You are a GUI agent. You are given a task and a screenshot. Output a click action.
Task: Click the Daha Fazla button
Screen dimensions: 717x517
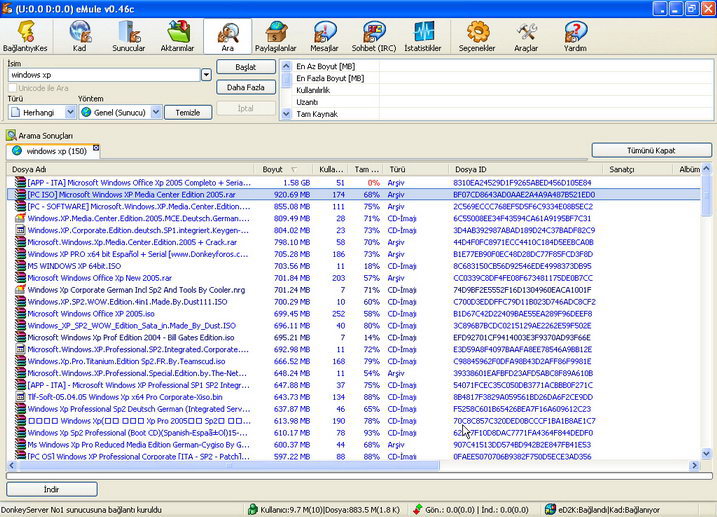click(246, 87)
